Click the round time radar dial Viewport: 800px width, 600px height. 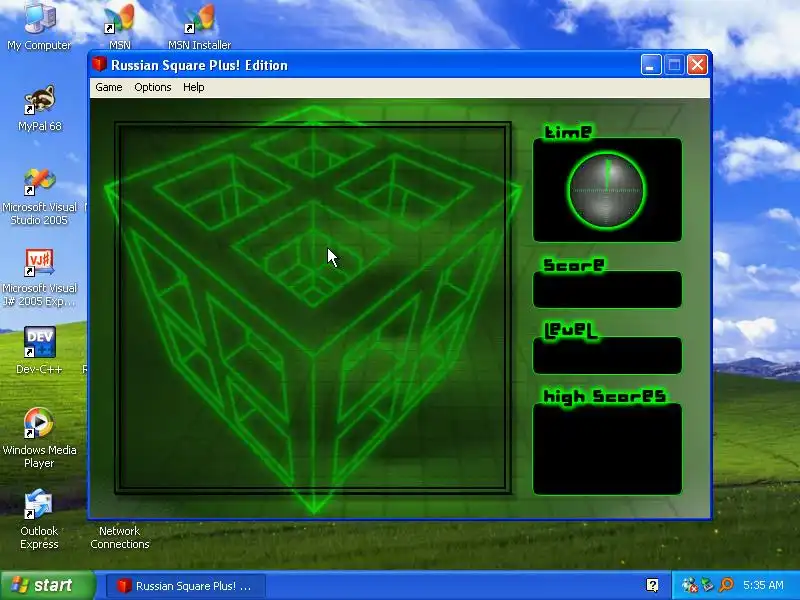click(607, 190)
